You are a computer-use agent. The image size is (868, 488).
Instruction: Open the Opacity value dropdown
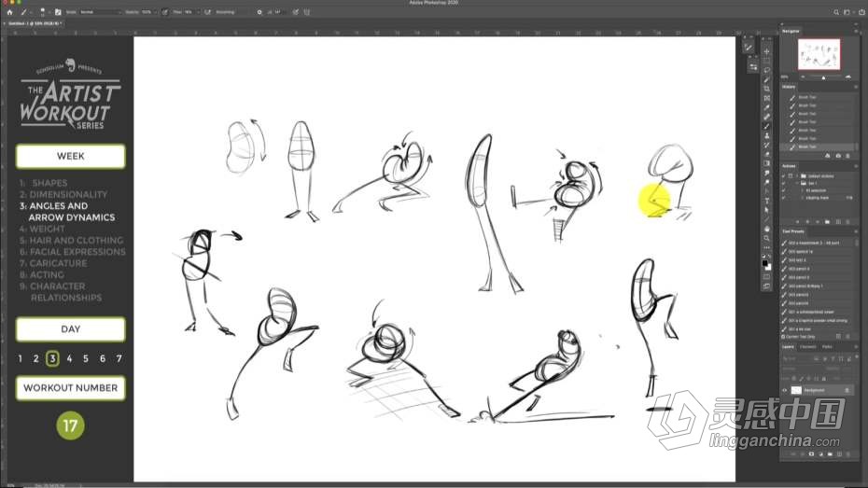(x=155, y=12)
